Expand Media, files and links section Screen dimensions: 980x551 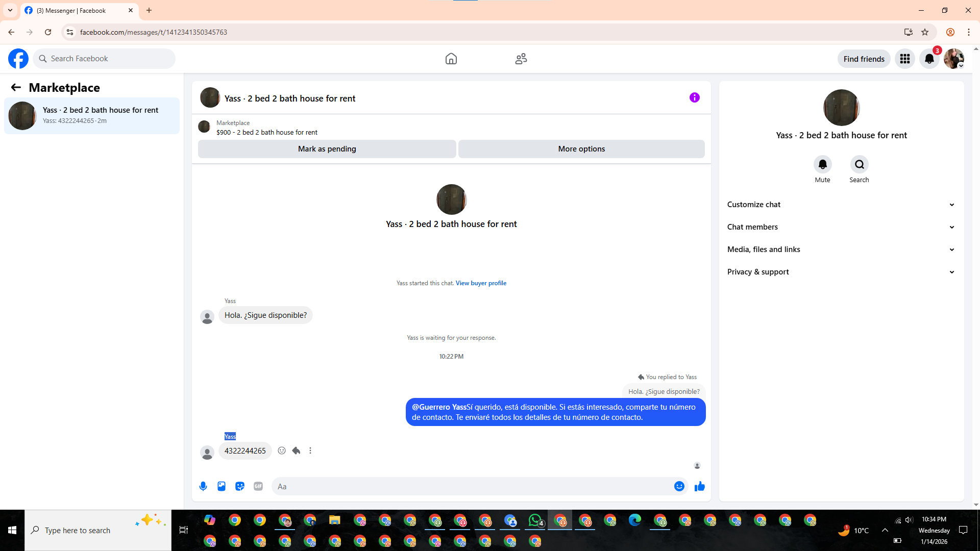pos(841,249)
